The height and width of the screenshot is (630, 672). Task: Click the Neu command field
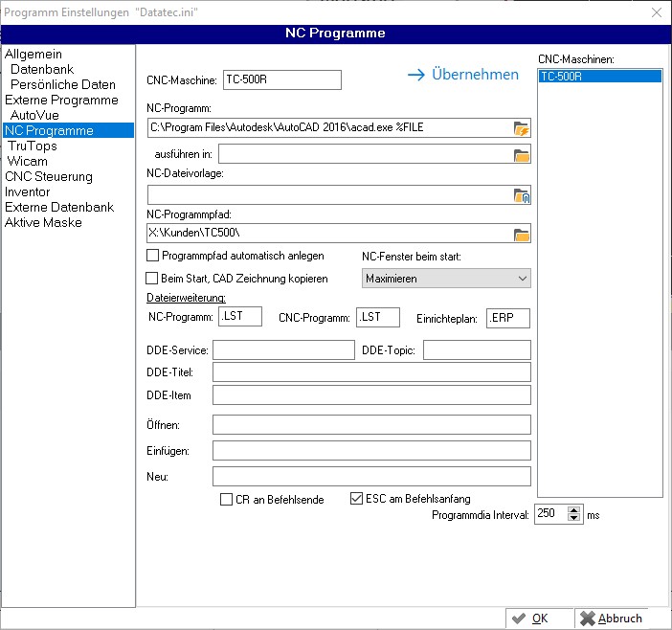pos(371,476)
